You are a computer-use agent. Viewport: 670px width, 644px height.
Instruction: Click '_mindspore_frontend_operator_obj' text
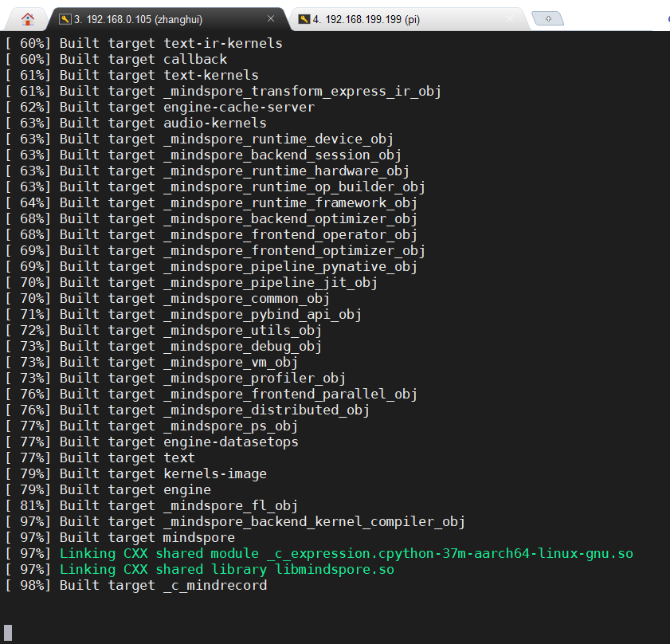click(x=290, y=235)
